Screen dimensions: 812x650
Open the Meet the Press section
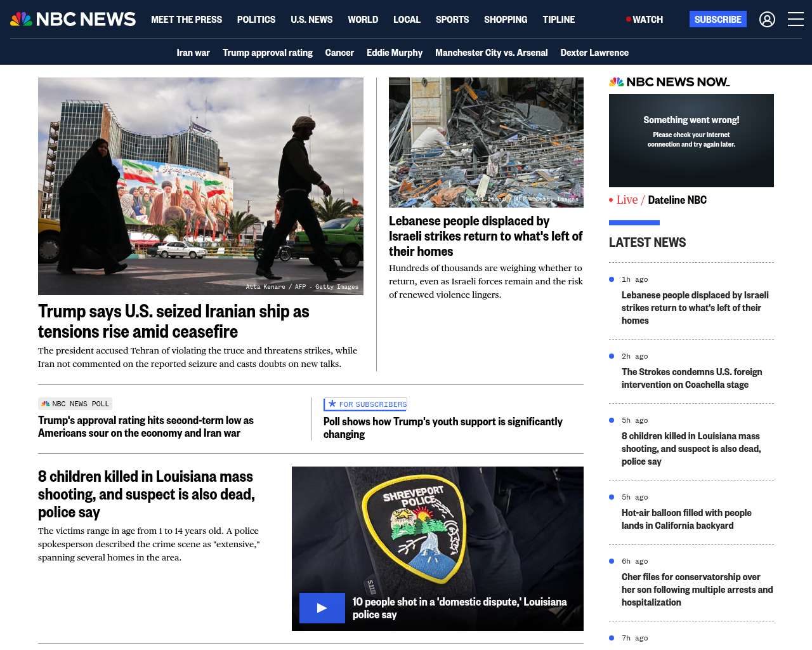(187, 20)
